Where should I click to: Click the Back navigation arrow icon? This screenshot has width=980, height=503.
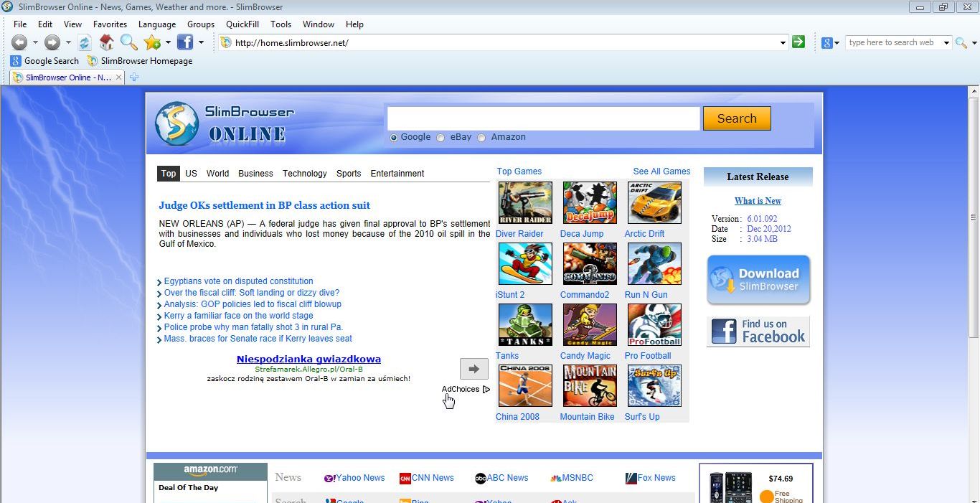(x=19, y=42)
